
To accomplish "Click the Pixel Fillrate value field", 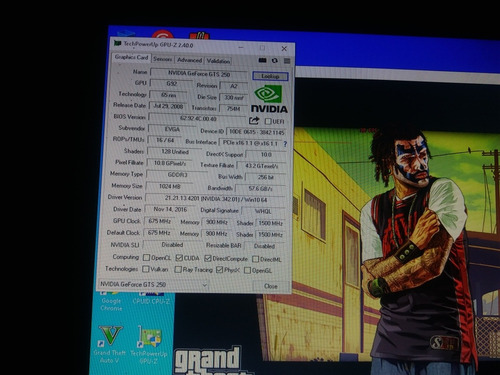I will pos(170,163).
